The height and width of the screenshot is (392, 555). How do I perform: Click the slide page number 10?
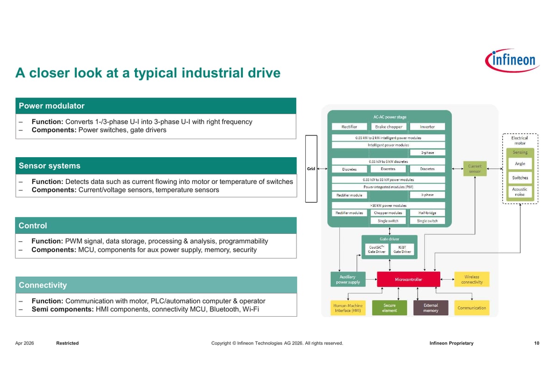[x=536, y=343]
